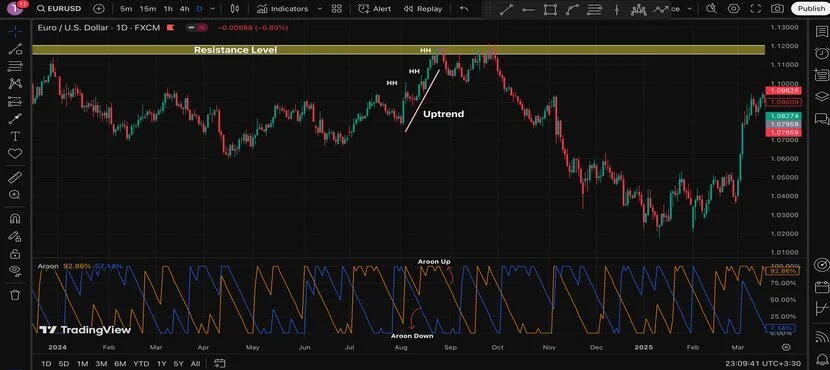Open trend line tools in left toolbar

(15, 49)
